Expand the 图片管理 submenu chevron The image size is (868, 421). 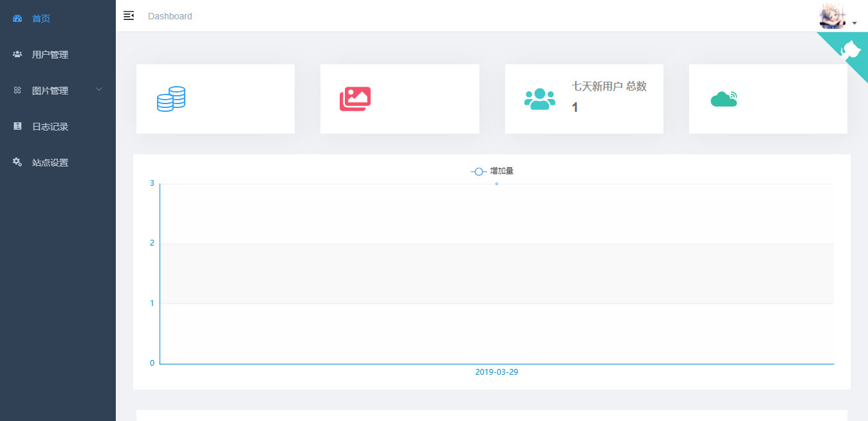(x=99, y=90)
